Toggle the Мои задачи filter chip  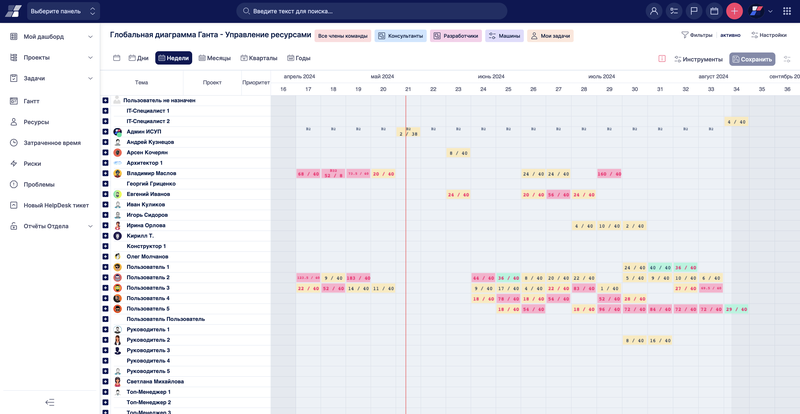click(x=550, y=36)
